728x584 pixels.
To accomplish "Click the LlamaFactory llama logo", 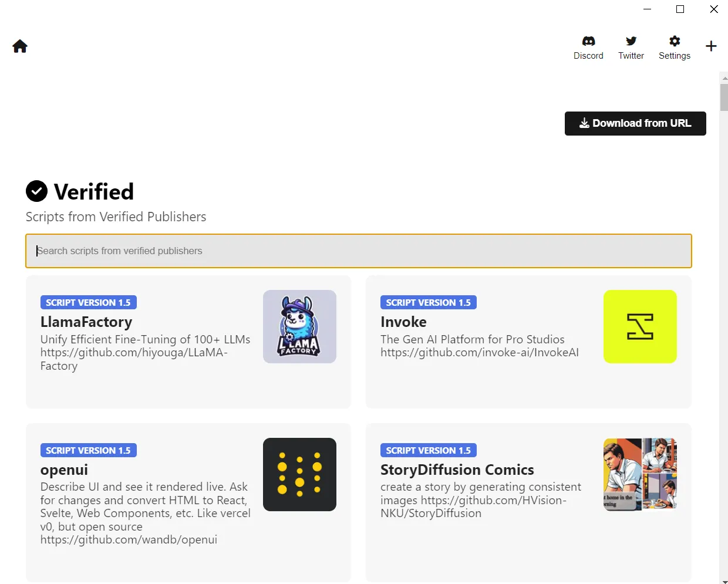I will click(x=299, y=326).
